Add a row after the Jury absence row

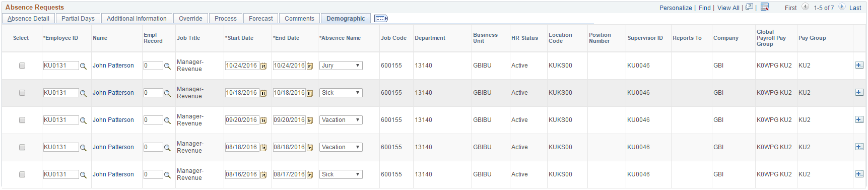(x=859, y=66)
